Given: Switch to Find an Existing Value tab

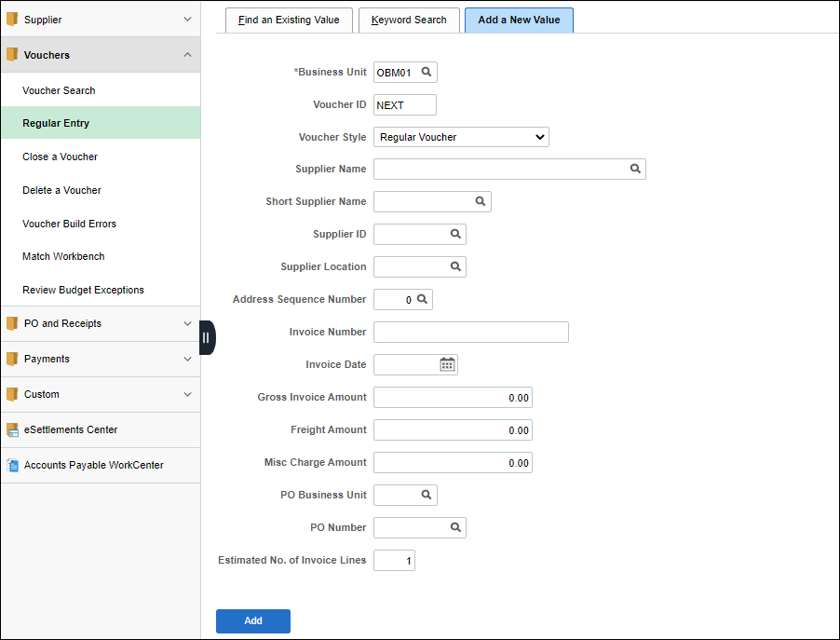Looking at the screenshot, I should tap(289, 20).
